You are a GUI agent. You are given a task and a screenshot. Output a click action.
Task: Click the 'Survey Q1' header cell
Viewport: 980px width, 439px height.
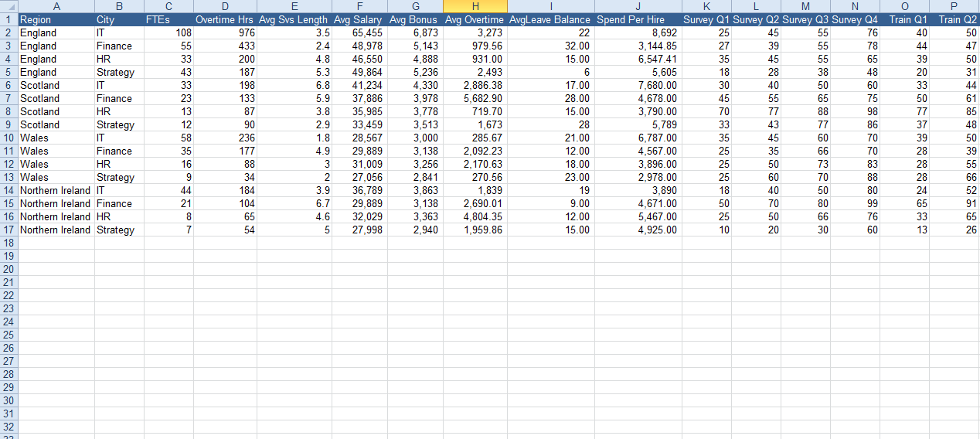point(706,19)
